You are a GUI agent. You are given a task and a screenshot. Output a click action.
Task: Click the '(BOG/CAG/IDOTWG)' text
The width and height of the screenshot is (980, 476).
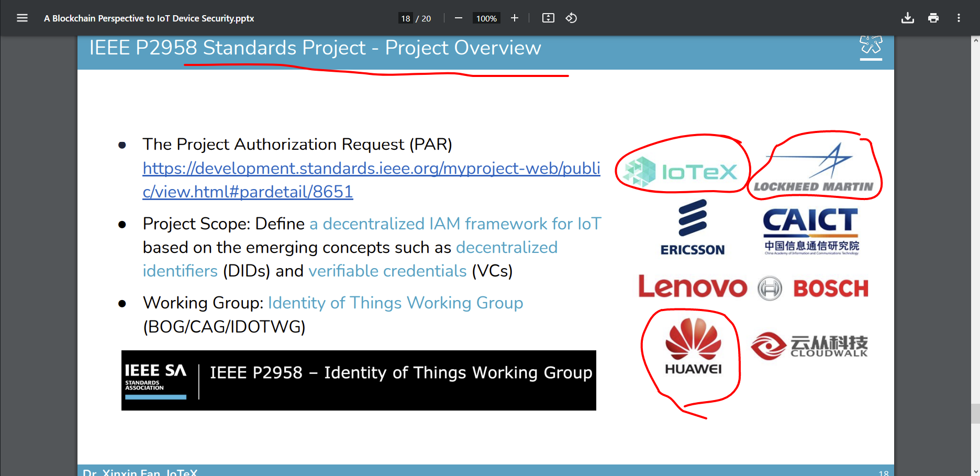tap(224, 327)
